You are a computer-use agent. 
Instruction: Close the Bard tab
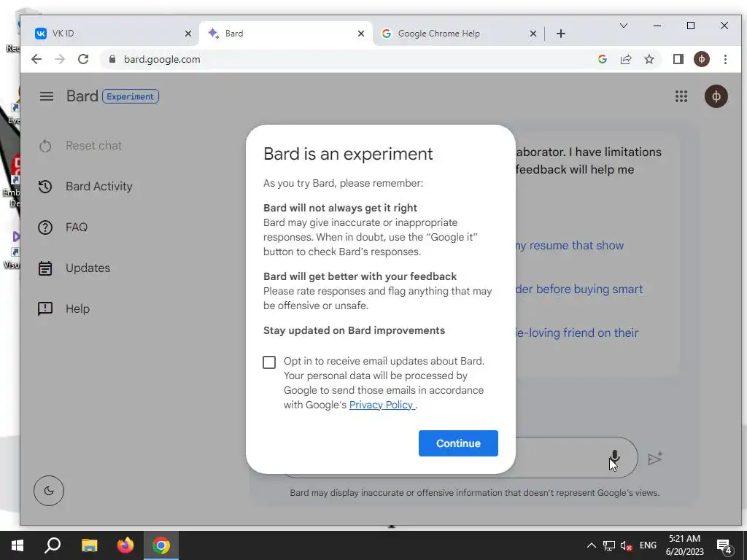tap(361, 34)
